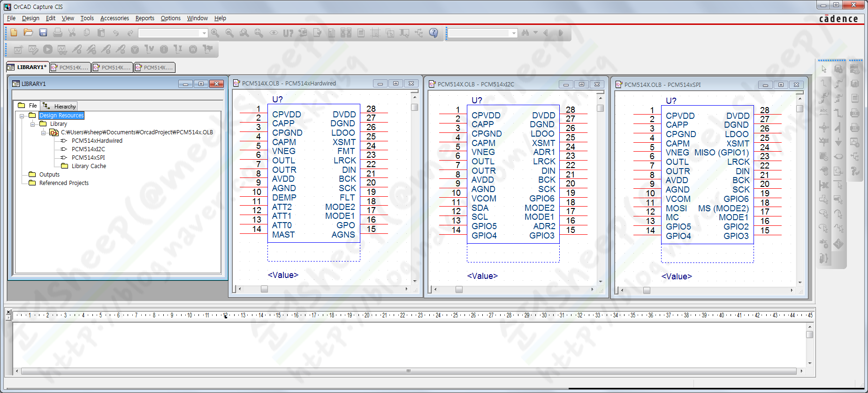Click the Find binoculars icon
Image resolution: width=868 pixels, height=393 pixels.
tap(525, 33)
